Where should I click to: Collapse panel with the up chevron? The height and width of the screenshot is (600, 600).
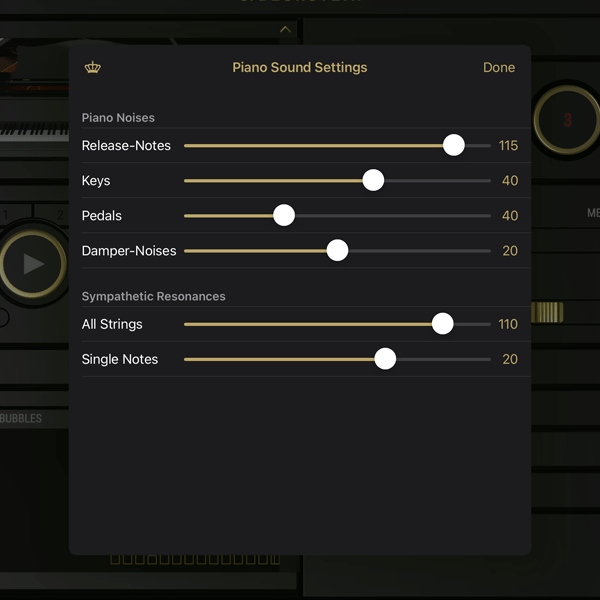pyautogui.click(x=285, y=29)
